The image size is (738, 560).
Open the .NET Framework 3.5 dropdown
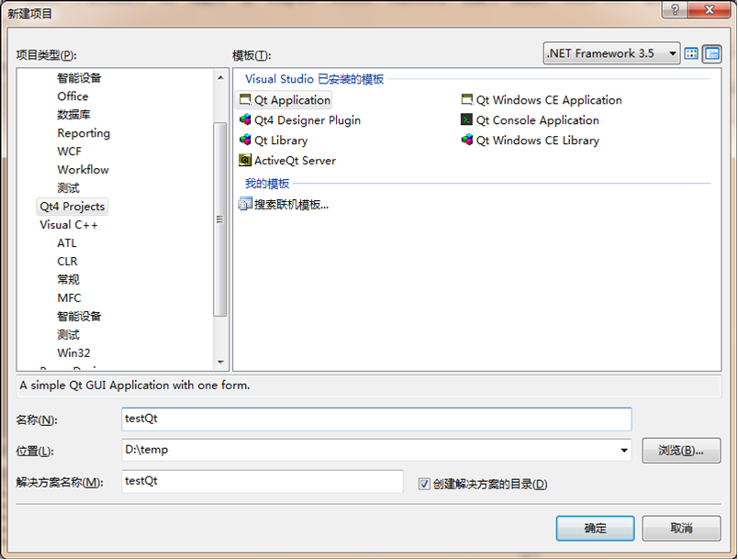[611, 53]
